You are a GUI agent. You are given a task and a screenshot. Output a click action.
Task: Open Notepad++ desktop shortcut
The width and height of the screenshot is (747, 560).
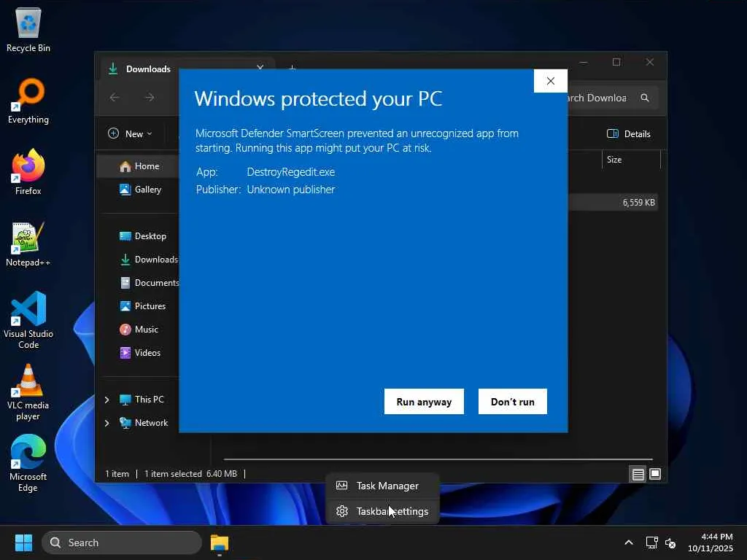(x=28, y=244)
